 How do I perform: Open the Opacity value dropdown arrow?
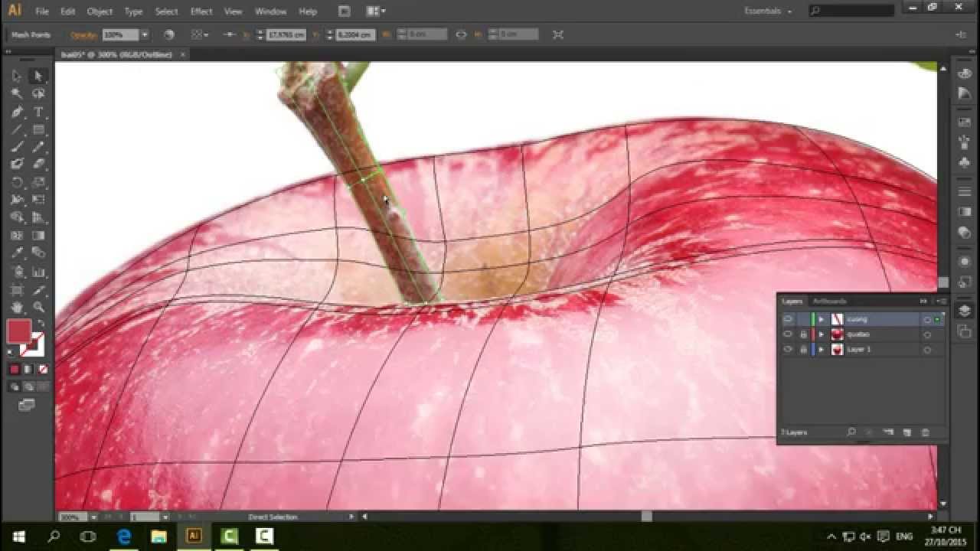(145, 34)
